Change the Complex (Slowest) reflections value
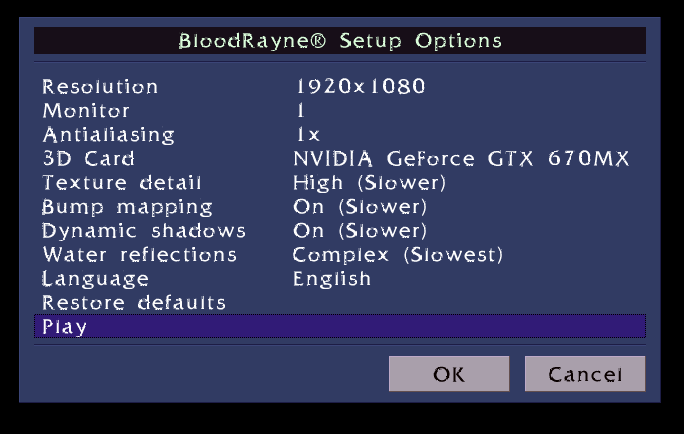The width and height of the screenshot is (684, 434). [398, 255]
